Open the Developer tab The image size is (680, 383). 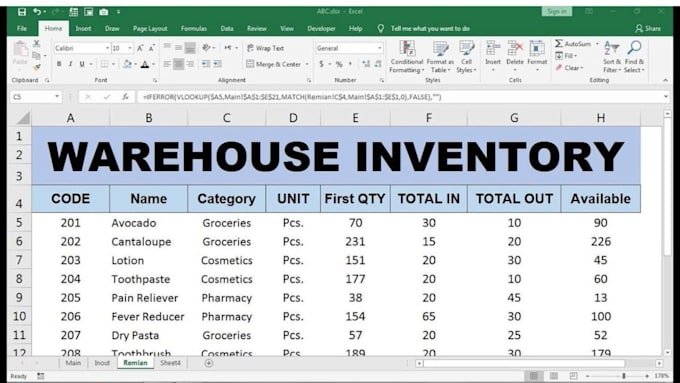[x=321, y=29]
